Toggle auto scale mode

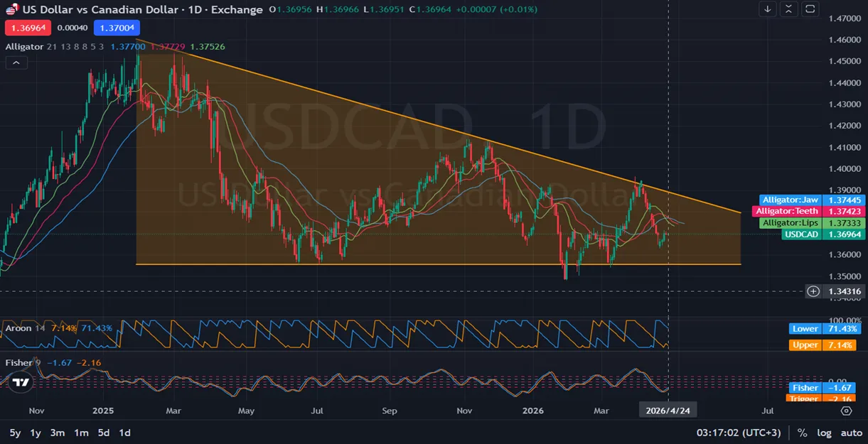click(x=851, y=433)
